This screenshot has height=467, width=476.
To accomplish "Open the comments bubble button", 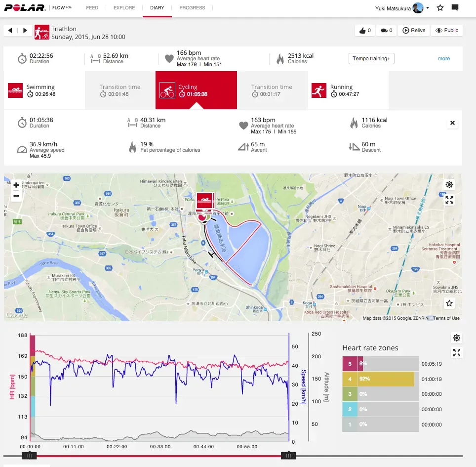I will (x=387, y=30).
